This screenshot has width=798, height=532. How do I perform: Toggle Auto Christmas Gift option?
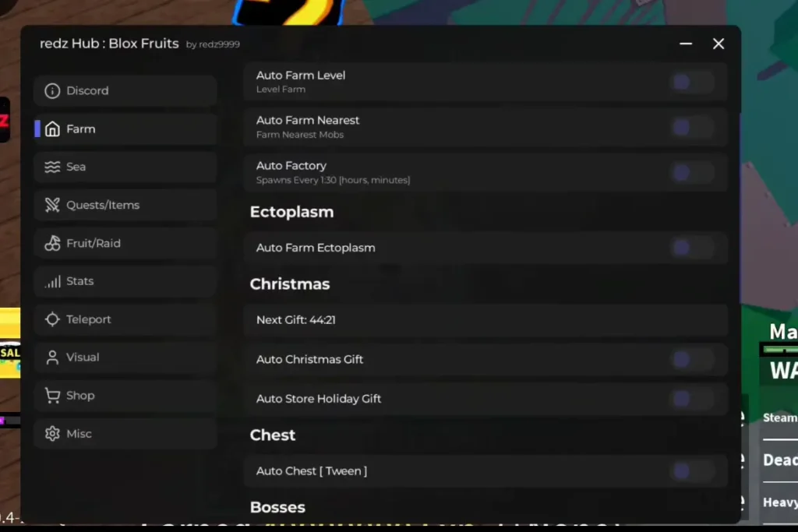[x=692, y=360]
